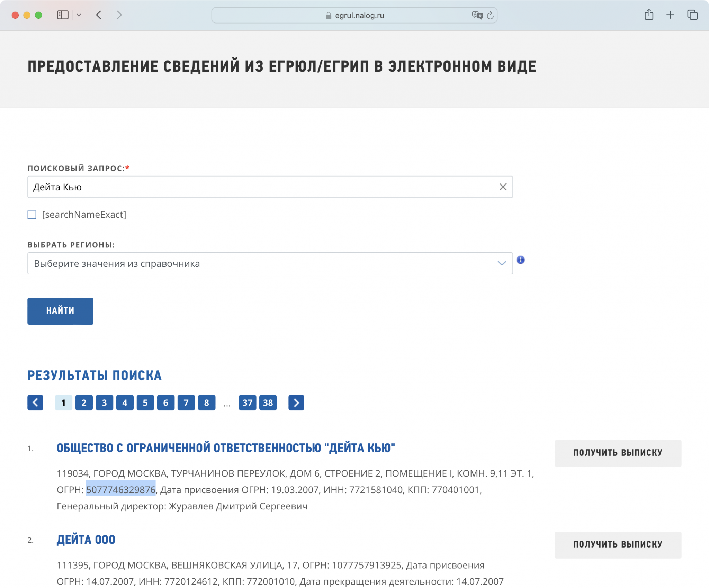709x588 pixels.
Task: Open a new tab with plus icon
Action: [670, 15]
